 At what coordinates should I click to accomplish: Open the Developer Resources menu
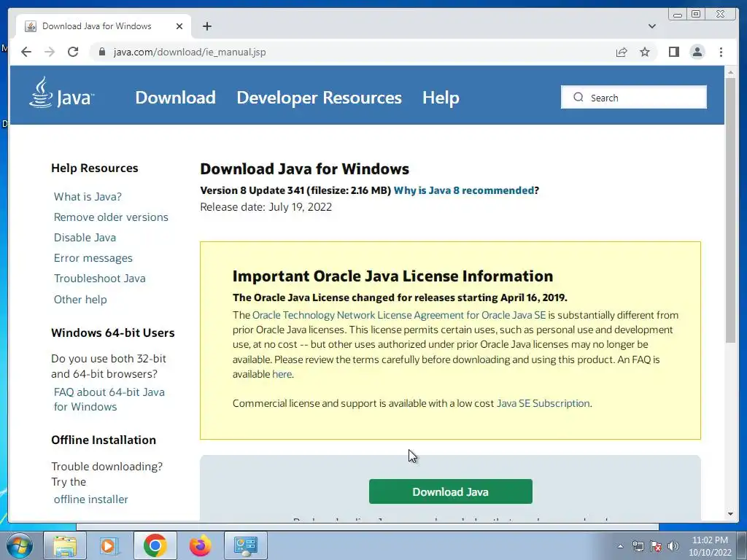320,97
